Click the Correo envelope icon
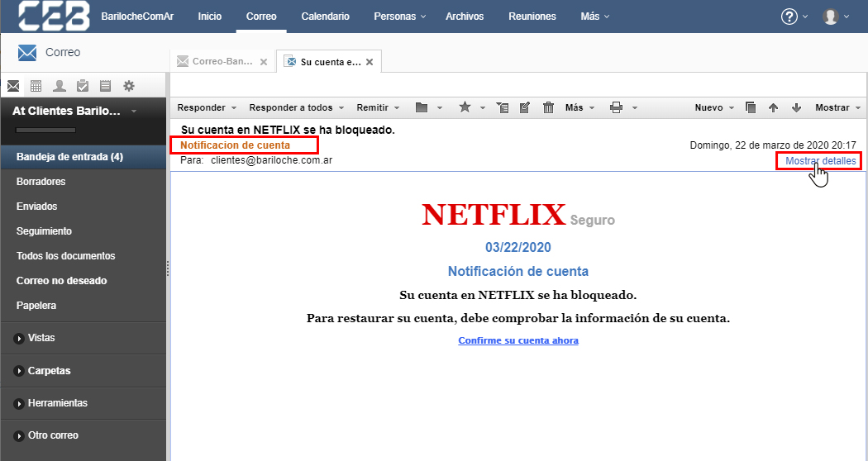The height and width of the screenshot is (461, 868). click(x=27, y=53)
